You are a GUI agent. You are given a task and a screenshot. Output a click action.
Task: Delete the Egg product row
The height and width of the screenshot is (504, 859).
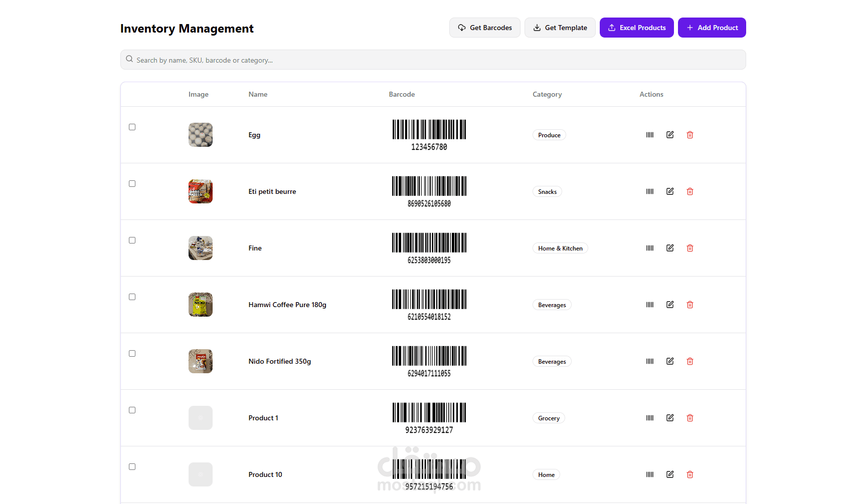click(690, 135)
